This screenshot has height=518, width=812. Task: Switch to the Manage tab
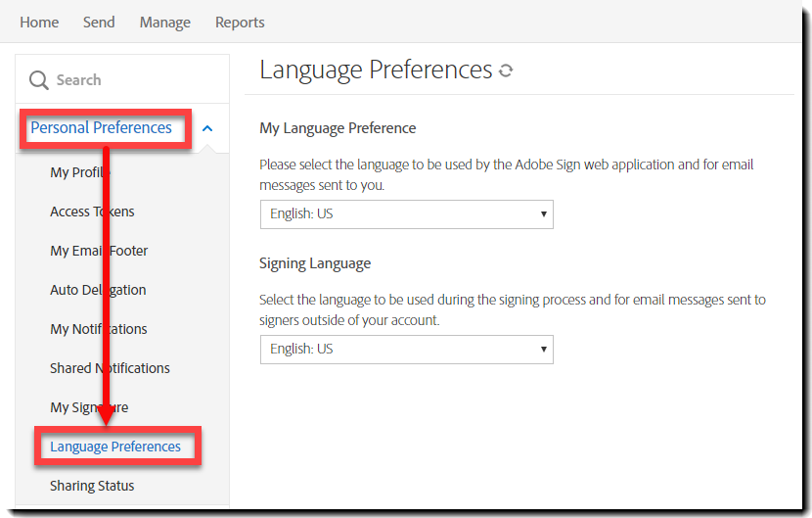[x=164, y=22]
